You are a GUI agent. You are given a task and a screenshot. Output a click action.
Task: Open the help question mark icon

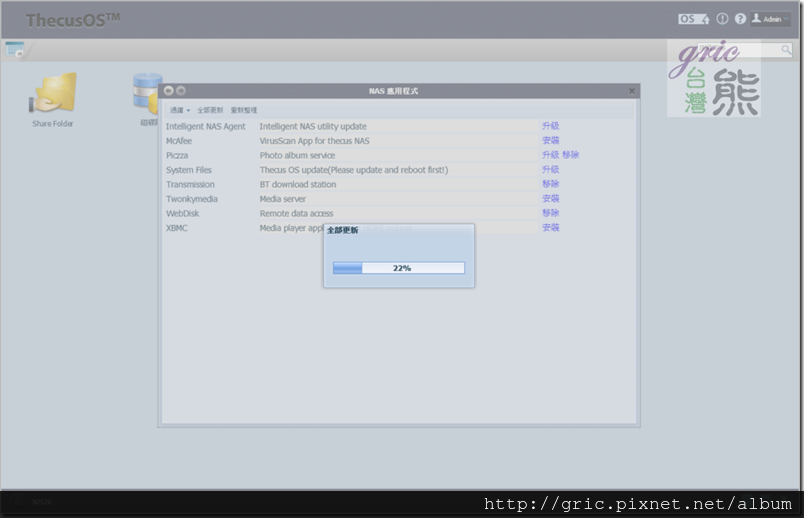click(740, 19)
